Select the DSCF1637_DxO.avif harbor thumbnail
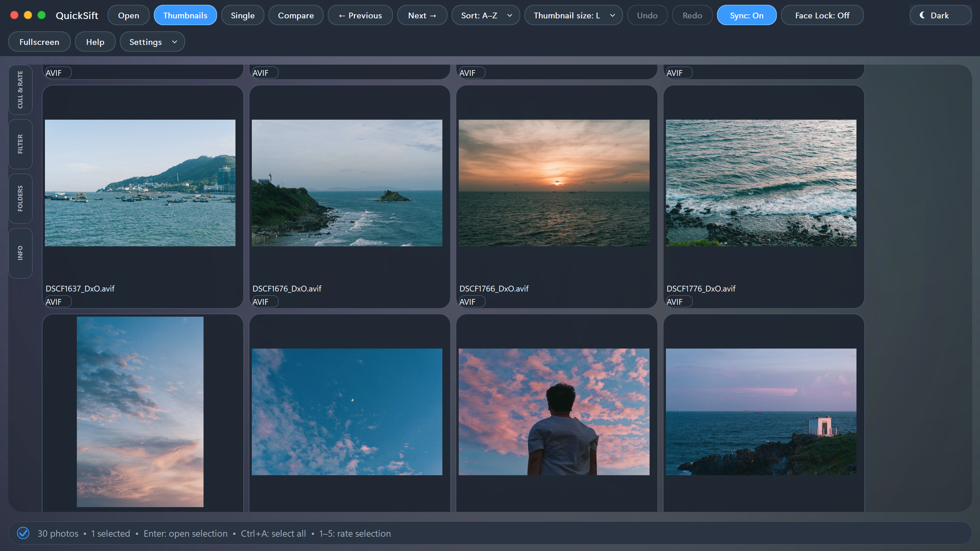 [x=140, y=183]
